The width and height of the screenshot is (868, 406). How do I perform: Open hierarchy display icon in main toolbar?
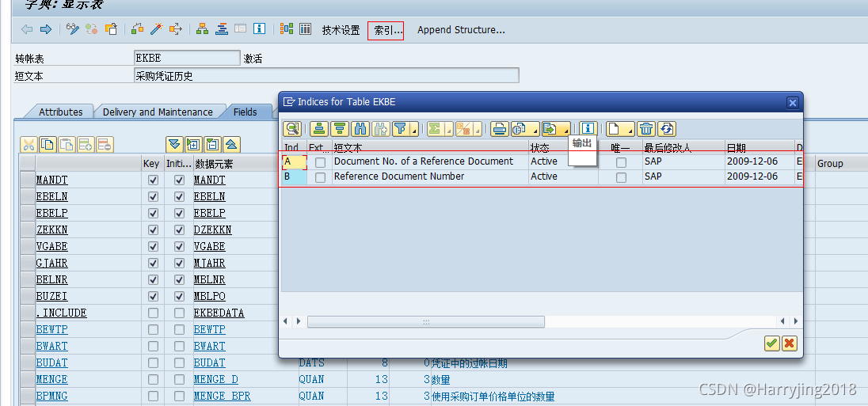(203, 29)
